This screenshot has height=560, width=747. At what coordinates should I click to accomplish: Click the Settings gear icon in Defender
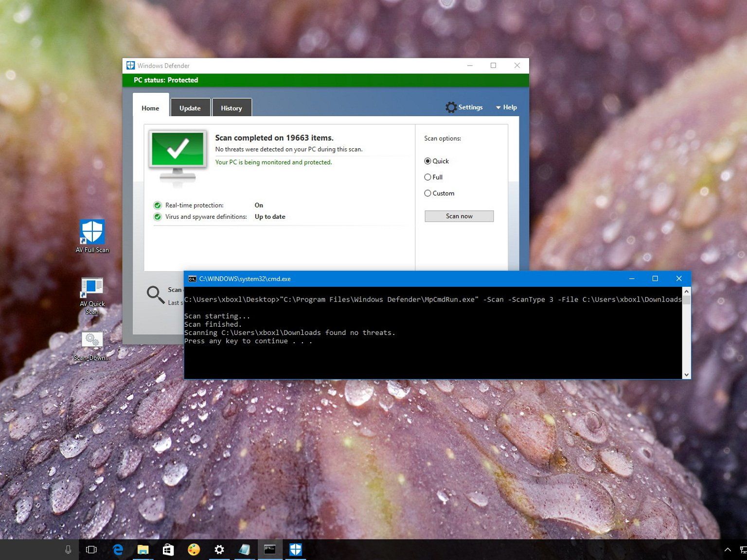[x=451, y=107]
